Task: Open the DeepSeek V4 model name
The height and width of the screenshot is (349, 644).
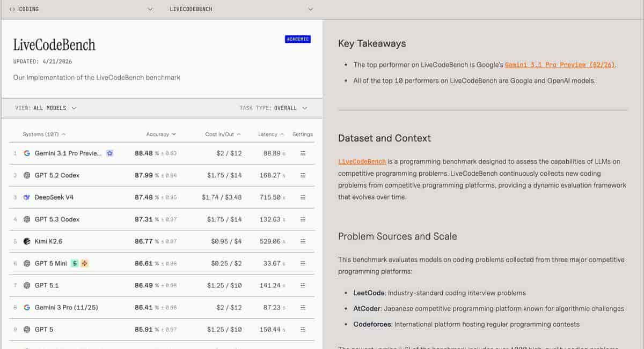Action: point(54,197)
